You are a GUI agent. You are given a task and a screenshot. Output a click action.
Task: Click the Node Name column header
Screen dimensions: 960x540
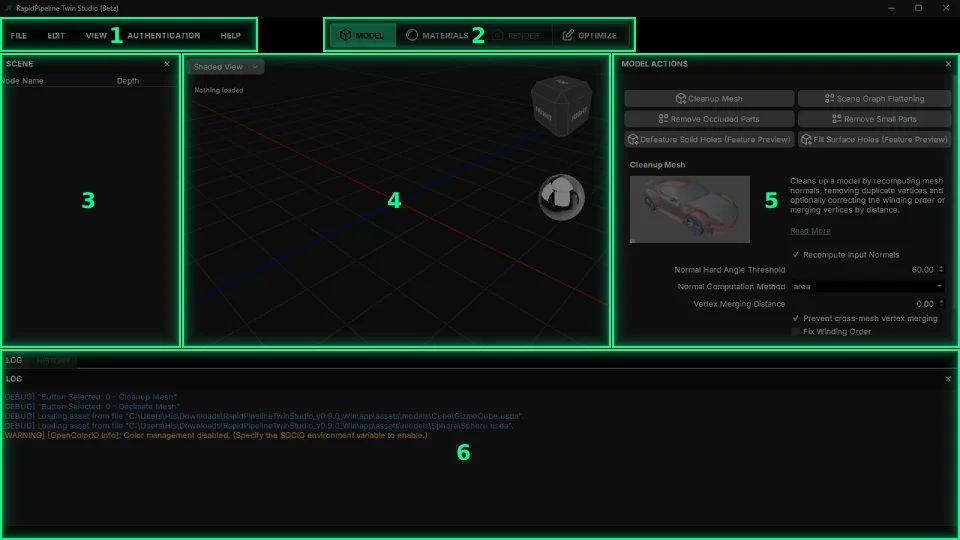tap(22, 81)
